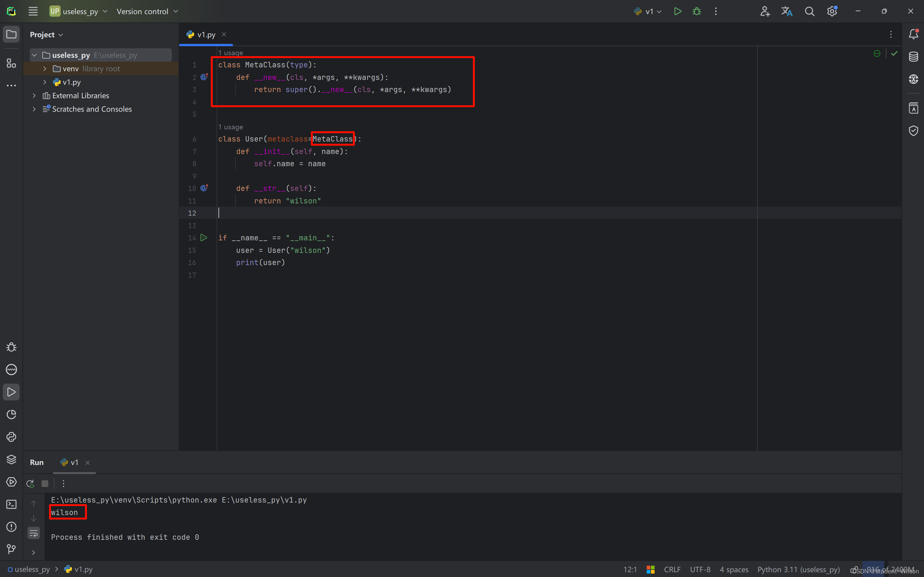This screenshot has width=924, height=577.
Task: Click '1 usage' hint above MetaClass
Action: [x=230, y=53]
